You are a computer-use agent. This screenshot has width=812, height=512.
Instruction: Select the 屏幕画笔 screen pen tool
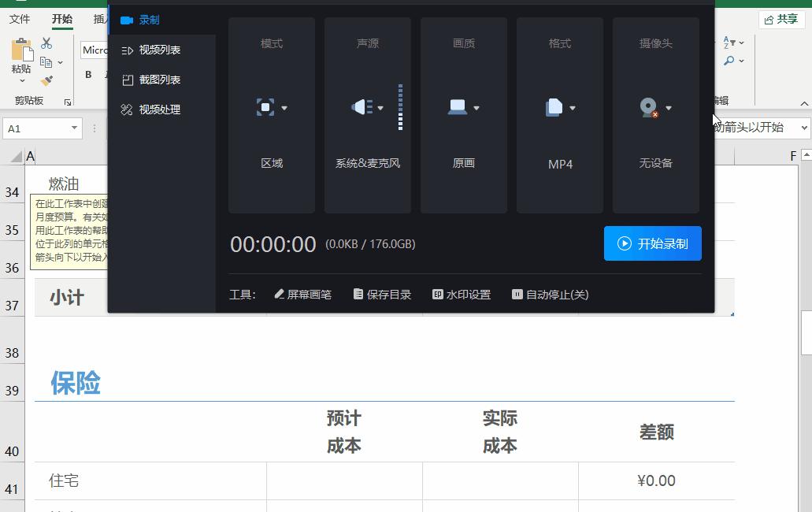tap(303, 294)
